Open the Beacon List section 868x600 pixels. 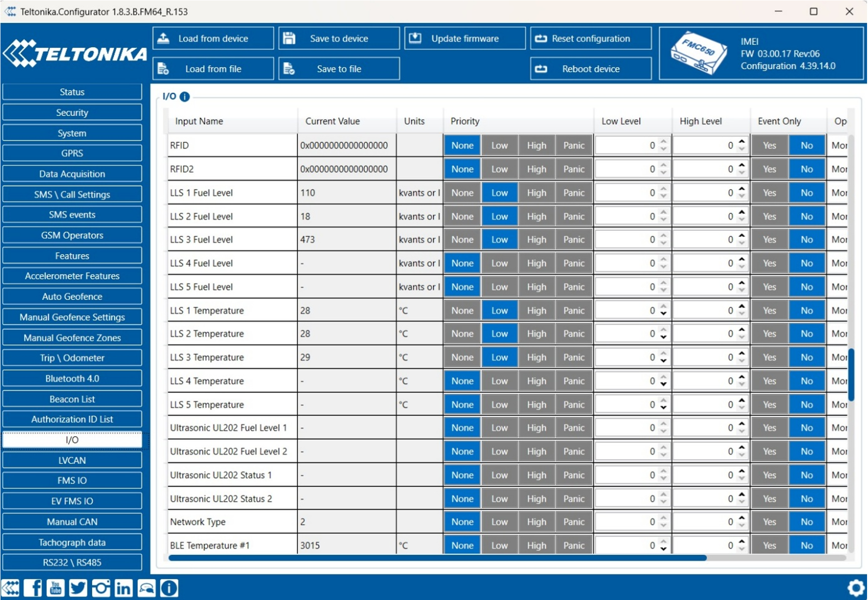(72, 399)
